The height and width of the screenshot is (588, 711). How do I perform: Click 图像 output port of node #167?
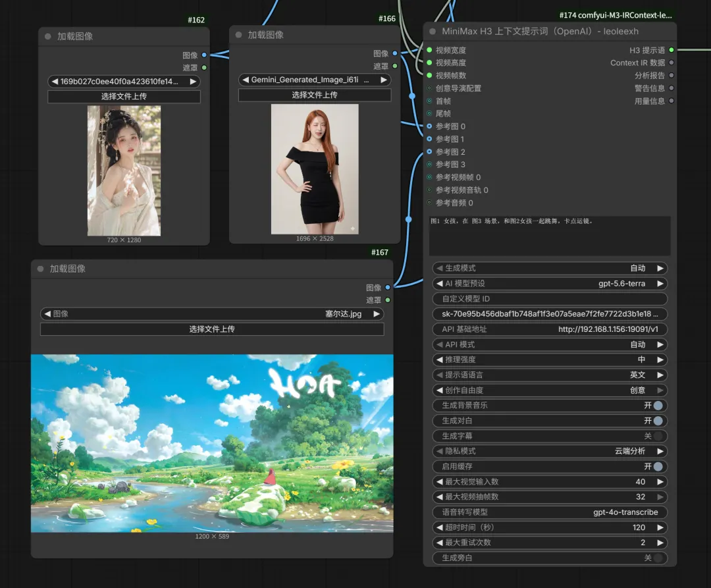pyautogui.click(x=388, y=288)
